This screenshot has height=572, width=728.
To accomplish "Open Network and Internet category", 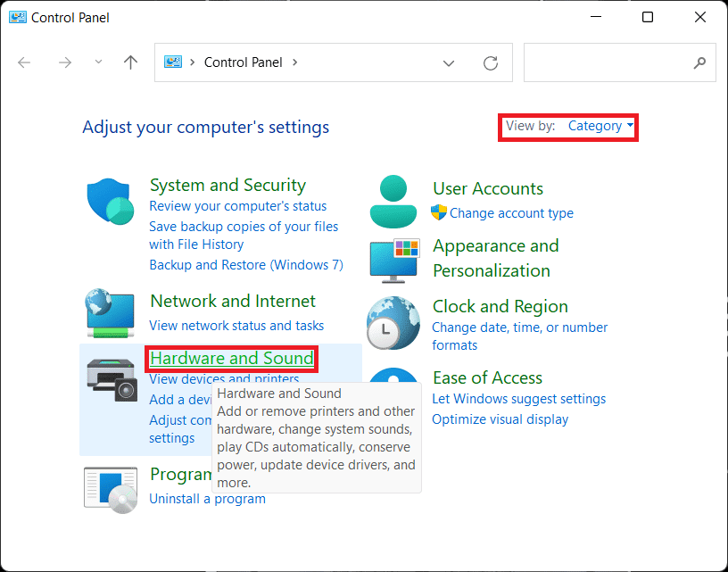I will 233,302.
